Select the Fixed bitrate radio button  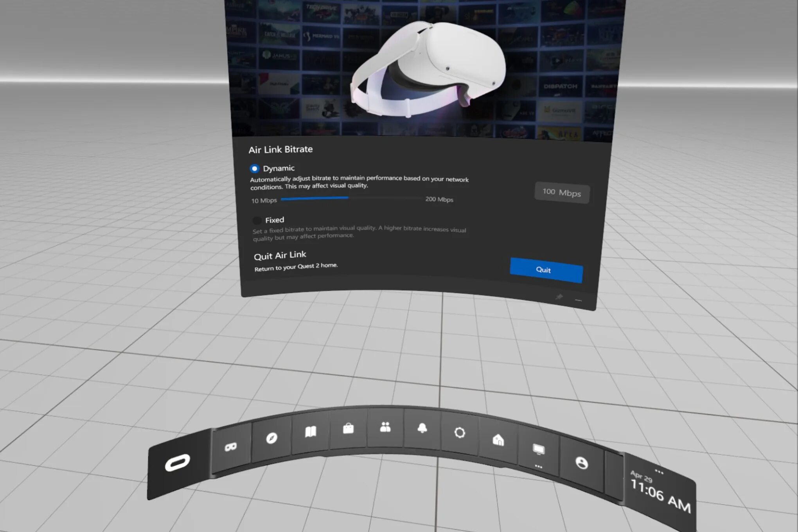pos(257,220)
